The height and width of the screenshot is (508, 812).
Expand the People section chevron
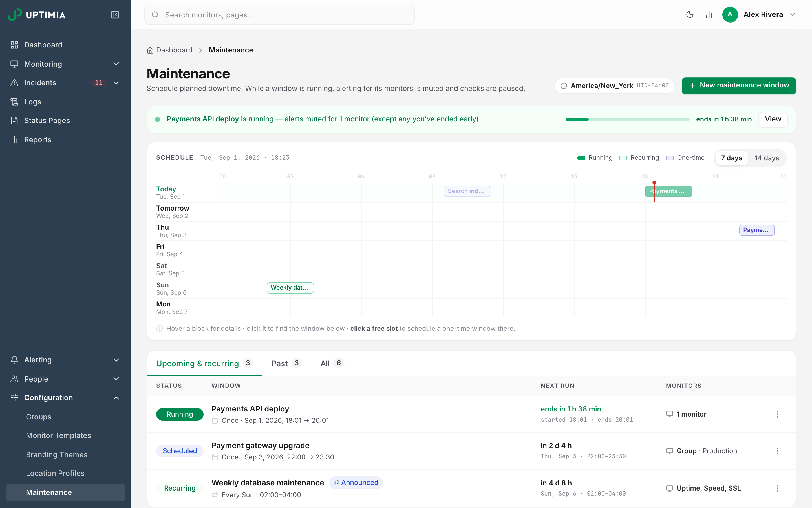click(x=116, y=379)
